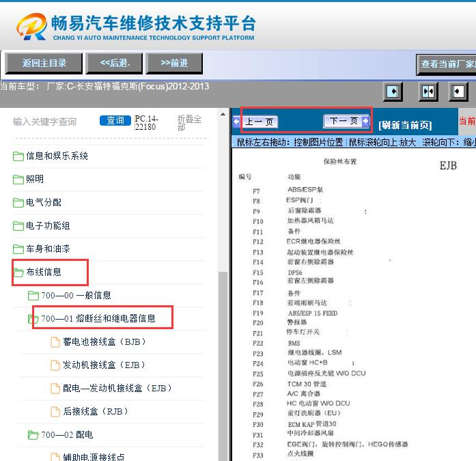Viewport: 476px width, 461px height.
Task: Click folder icon beside 信息和娱乐系统
Action: point(18,156)
